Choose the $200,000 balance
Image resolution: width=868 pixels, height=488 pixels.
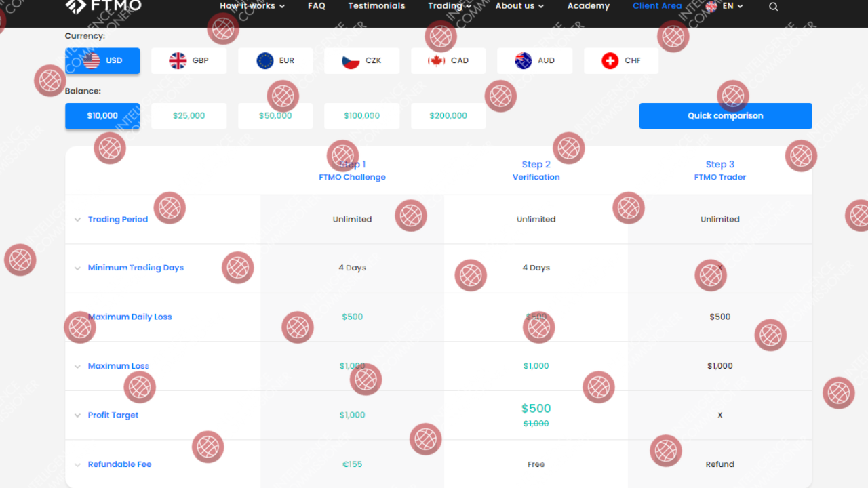(x=448, y=116)
